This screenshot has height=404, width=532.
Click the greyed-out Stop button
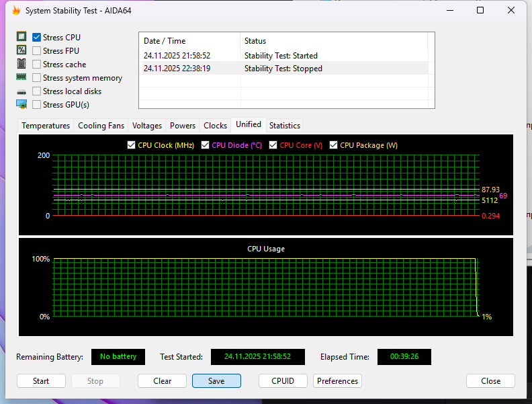click(x=95, y=381)
